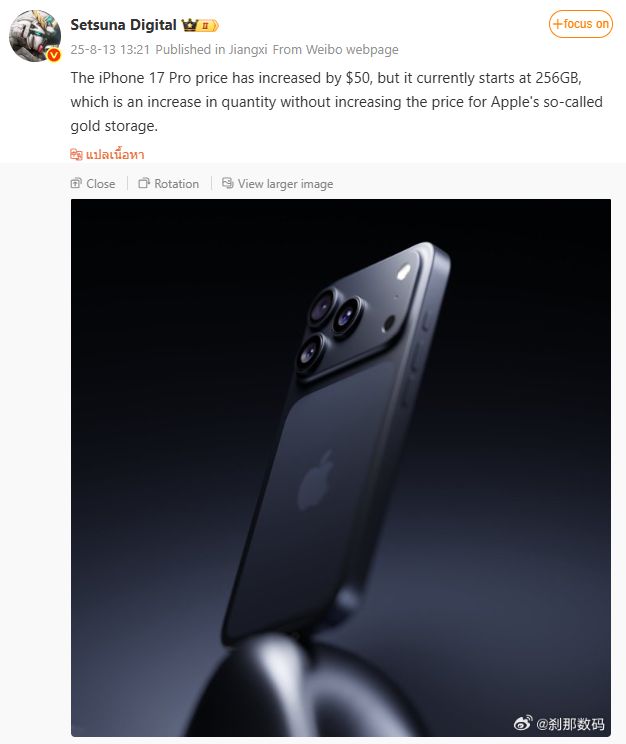Rotate the image using Rotation label
Screen dimensions: 626x744
coord(177,184)
